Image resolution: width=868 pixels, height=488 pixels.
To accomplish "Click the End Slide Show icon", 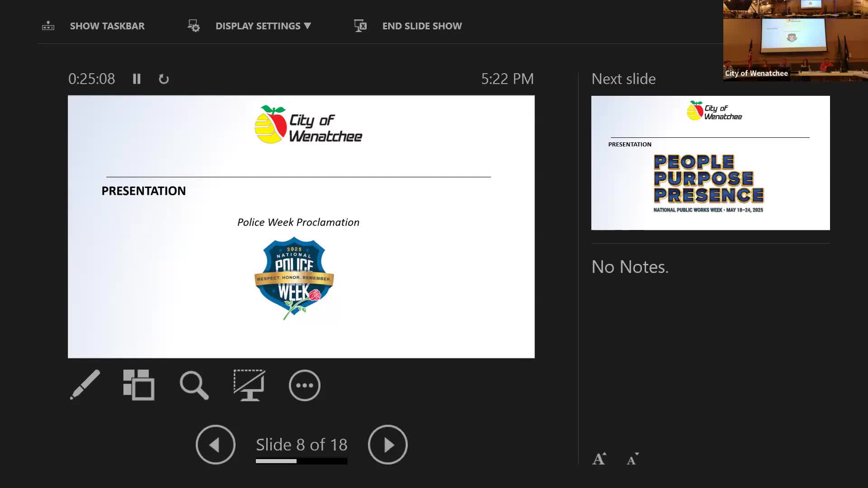I will point(360,26).
